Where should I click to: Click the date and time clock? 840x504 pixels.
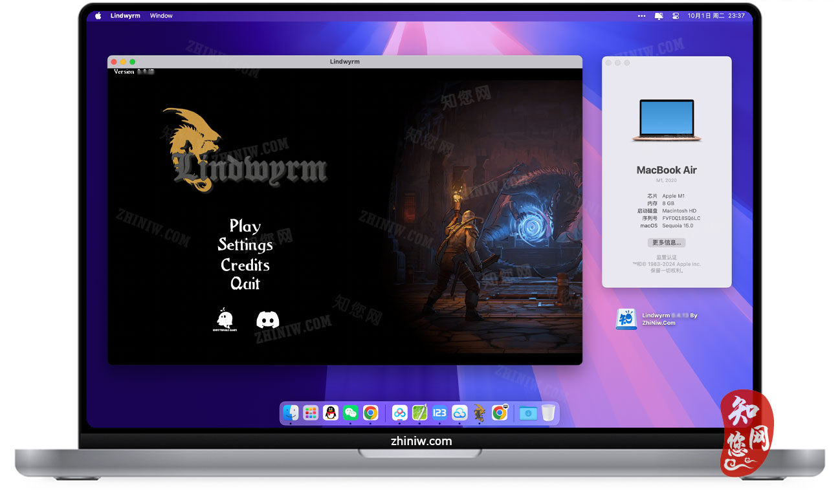(717, 16)
